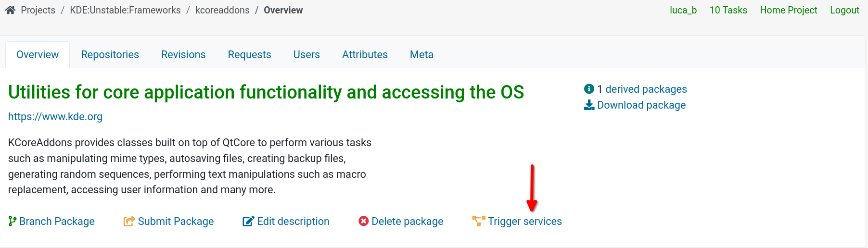
Task: Show the Meta tab
Action: pyautogui.click(x=421, y=55)
